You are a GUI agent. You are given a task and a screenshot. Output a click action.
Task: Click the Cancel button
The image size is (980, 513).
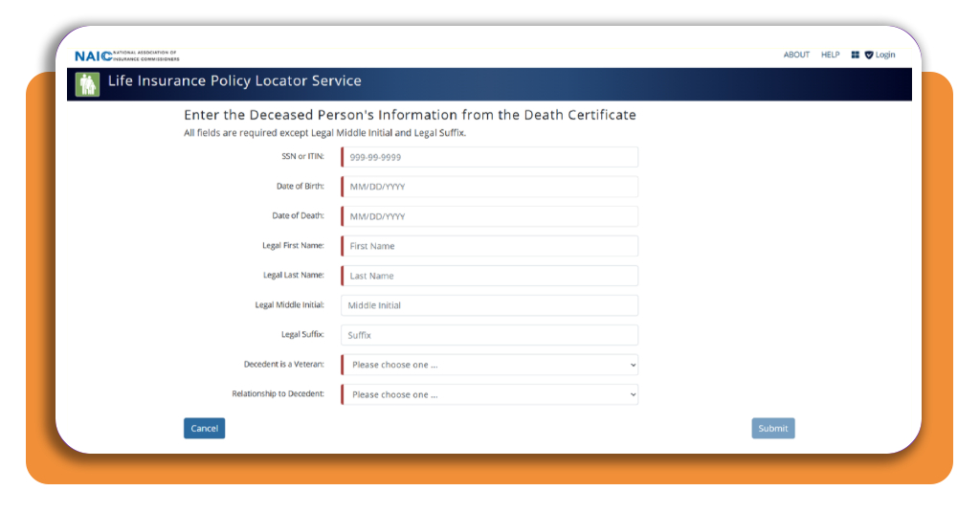(x=205, y=428)
